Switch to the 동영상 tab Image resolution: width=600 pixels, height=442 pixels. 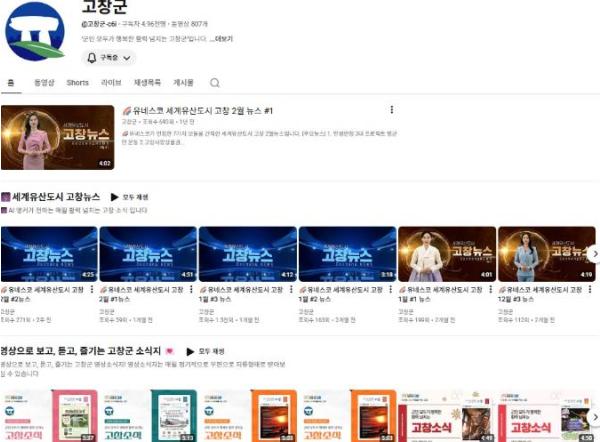click(x=44, y=83)
